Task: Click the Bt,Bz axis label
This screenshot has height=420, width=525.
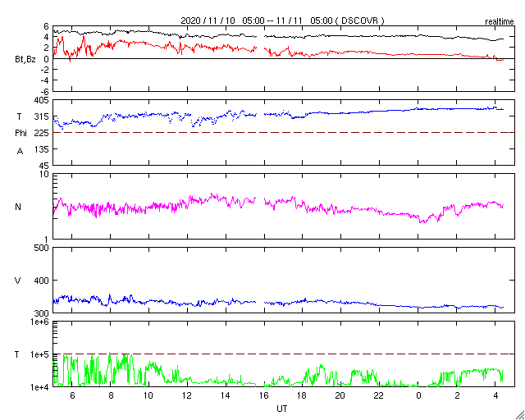Action: tap(26, 58)
